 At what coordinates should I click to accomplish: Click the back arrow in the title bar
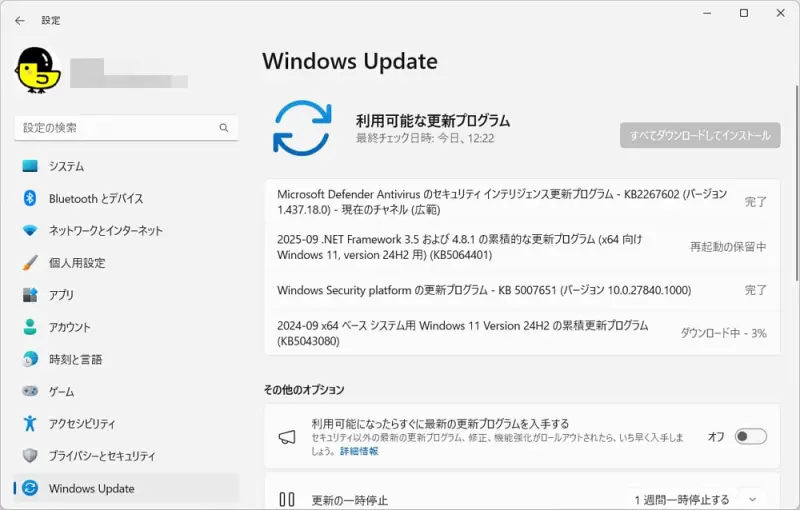click(20, 20)
